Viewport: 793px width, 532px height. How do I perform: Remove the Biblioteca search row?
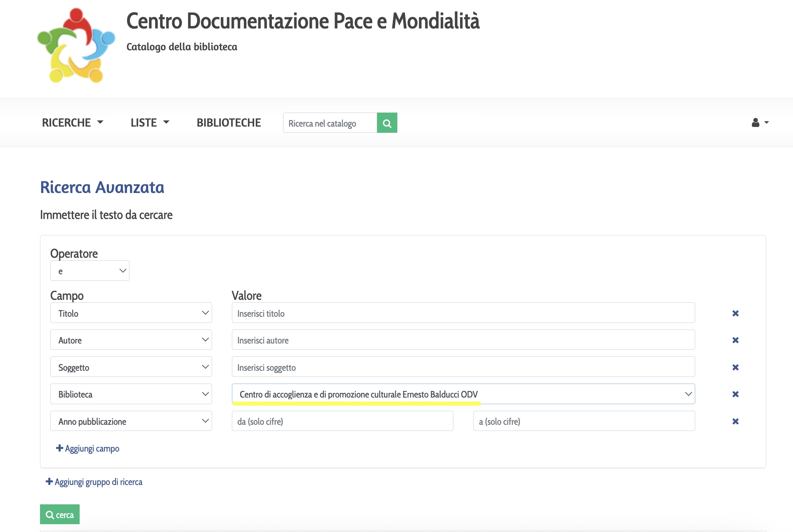click(735, 394)
